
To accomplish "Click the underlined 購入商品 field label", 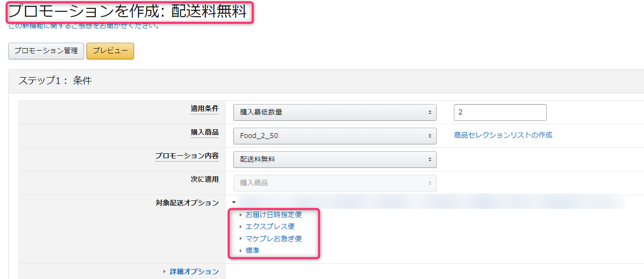I will click(x=204, y=132).
